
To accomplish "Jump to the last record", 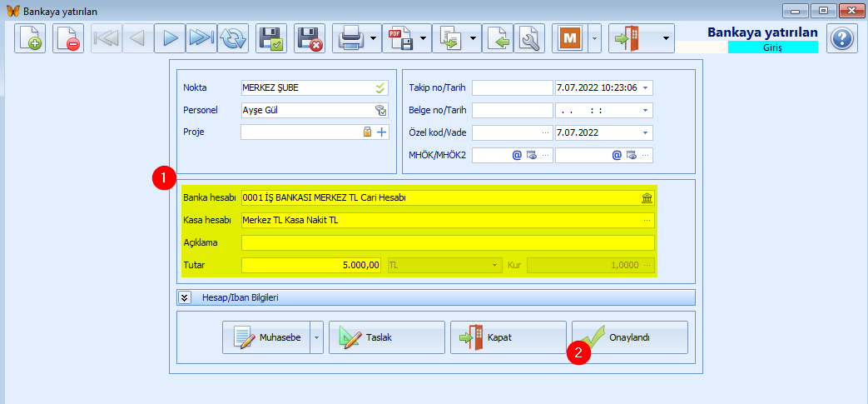I will click(x=201, y=38).
